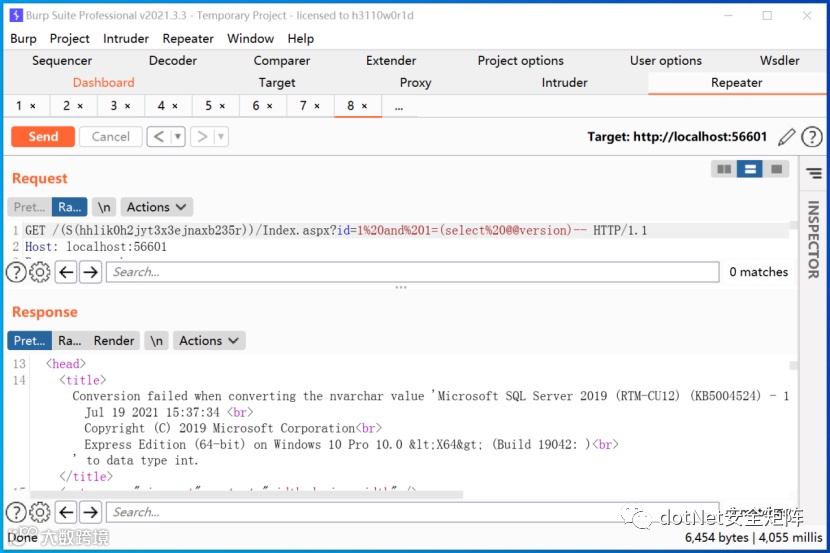Select side-by-side layout view icon

(x=724, y=169)
